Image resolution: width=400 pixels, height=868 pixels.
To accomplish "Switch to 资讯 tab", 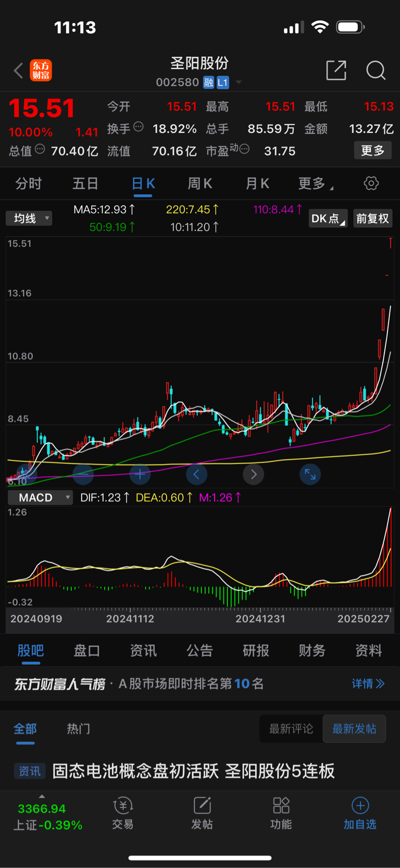I will pyautogui.click(x=143, y=650).
